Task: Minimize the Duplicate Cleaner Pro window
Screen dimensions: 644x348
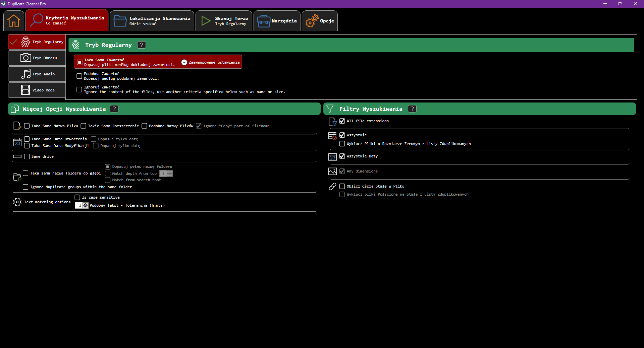Action: click(x=605, y=4)
